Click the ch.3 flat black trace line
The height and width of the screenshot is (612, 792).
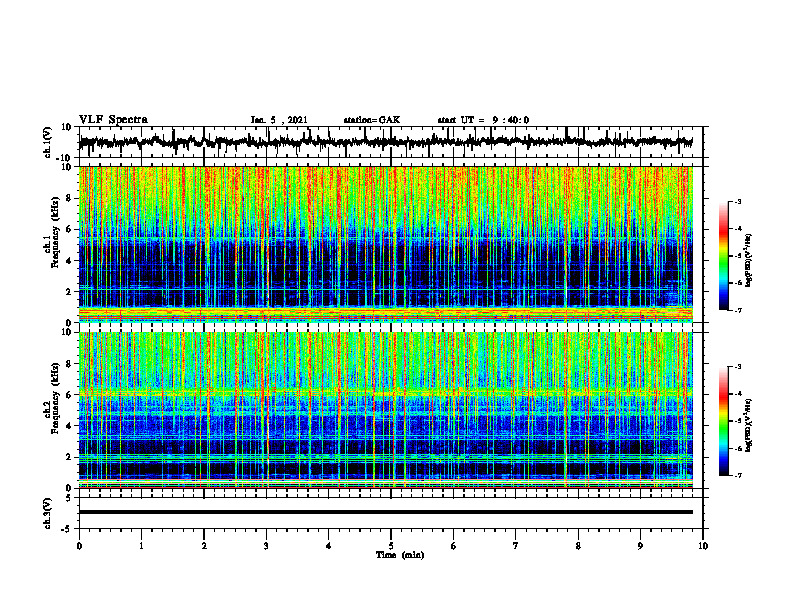[x=385, y=512]
